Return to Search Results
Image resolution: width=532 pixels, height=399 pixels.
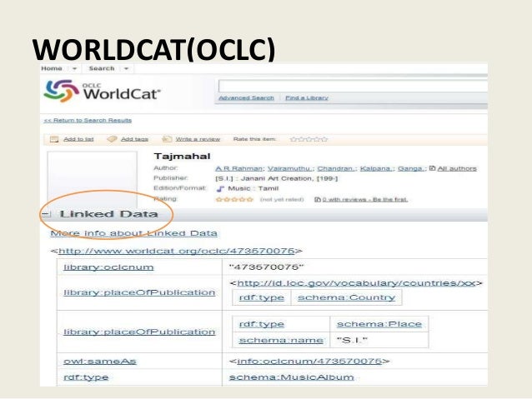coord(88,120)
